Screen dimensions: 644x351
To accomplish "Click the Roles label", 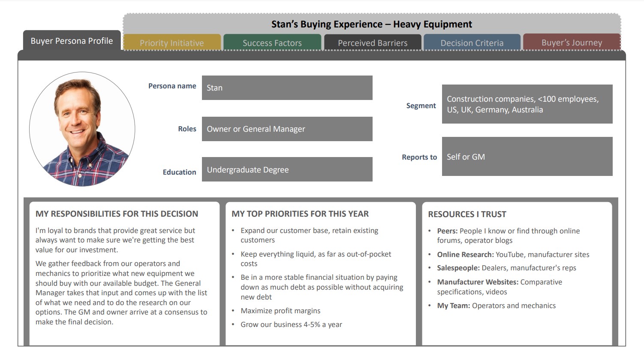I will (187, 129).
